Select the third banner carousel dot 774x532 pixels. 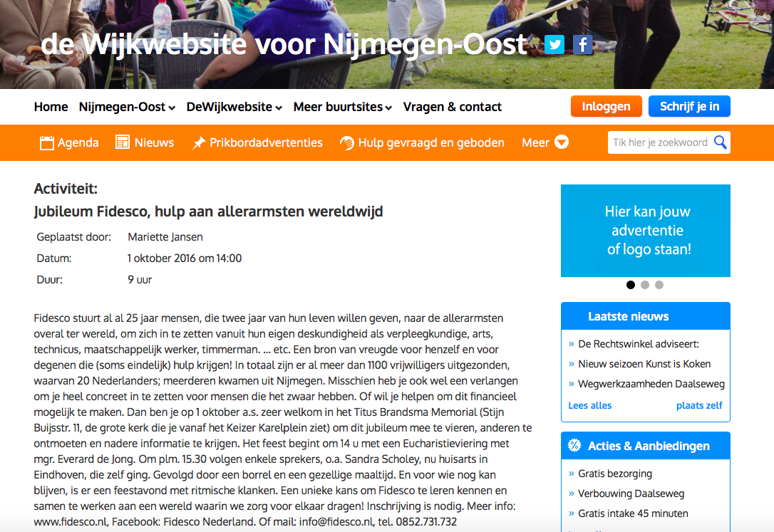pyautogui.click(x=659, y=285)
